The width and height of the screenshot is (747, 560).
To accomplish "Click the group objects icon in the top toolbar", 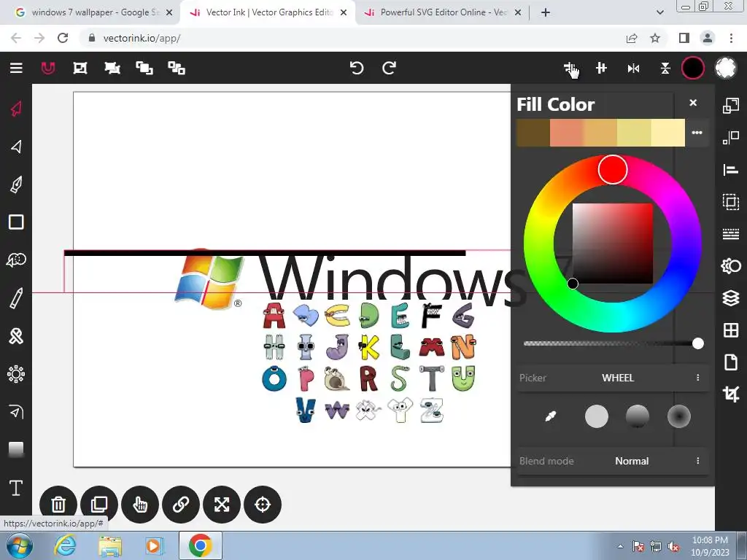I will pyautogui.click(x=80, y=68).
